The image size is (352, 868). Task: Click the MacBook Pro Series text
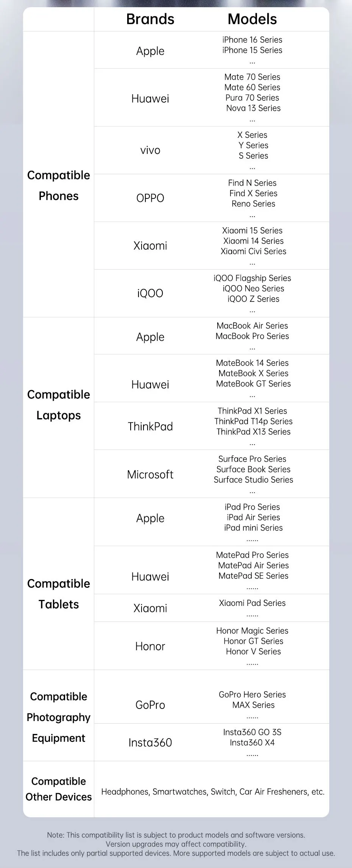tap(252, 336)
